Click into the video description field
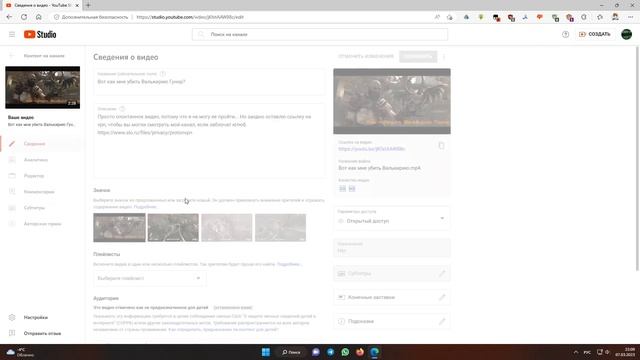Screen dimensions: 640x360 (x=209, y=141)
